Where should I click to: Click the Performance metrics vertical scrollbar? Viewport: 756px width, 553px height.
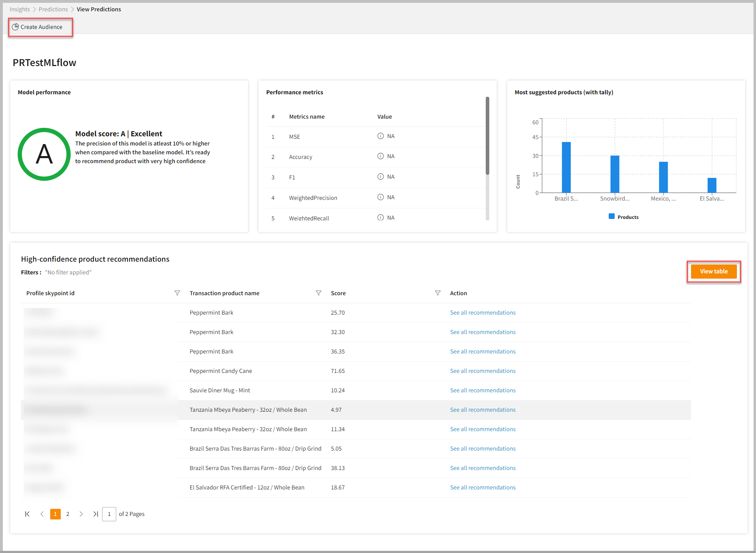click(487, 136)
